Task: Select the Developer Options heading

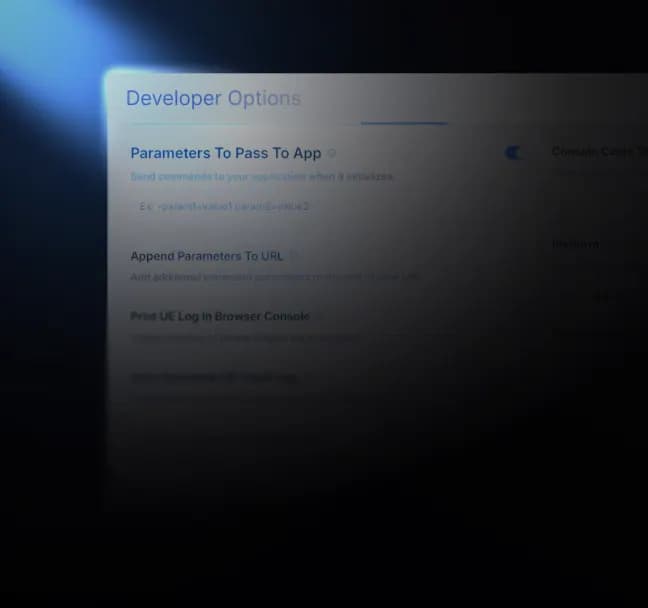Action: click(213, 98)
